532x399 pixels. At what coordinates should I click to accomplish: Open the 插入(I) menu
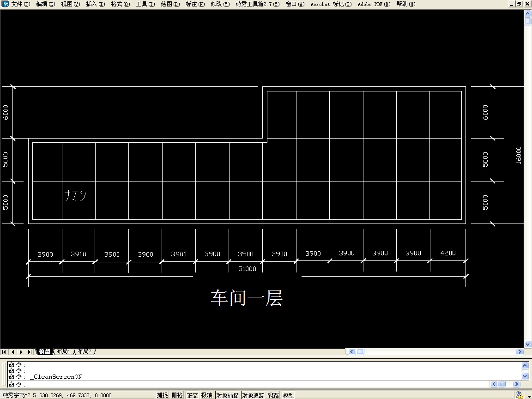tap(96, 4)
